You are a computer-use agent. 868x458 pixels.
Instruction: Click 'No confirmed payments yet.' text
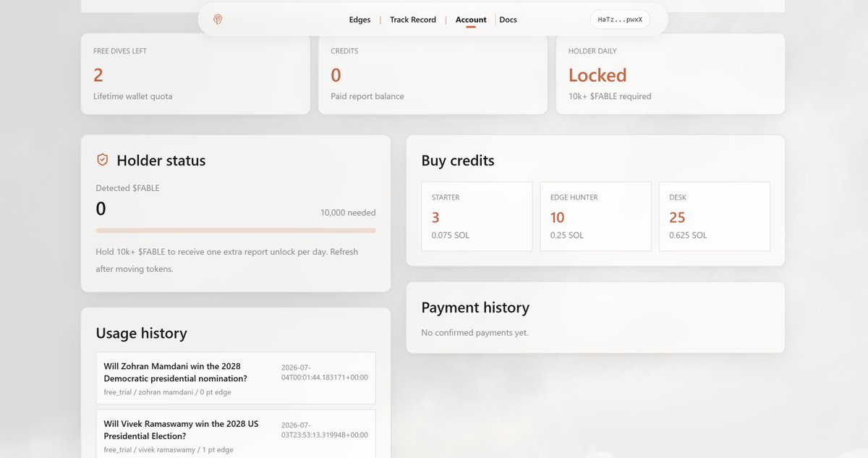tap(475, 333)
